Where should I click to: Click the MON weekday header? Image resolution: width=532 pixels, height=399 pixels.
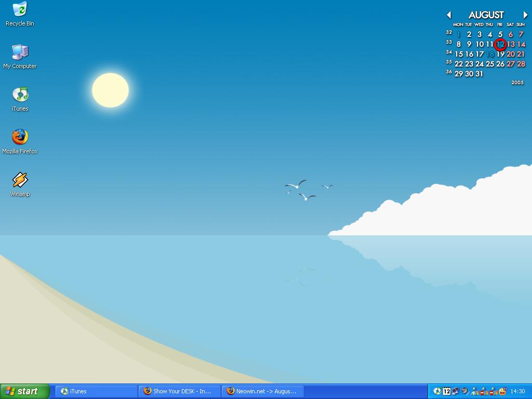pos(458,24)
